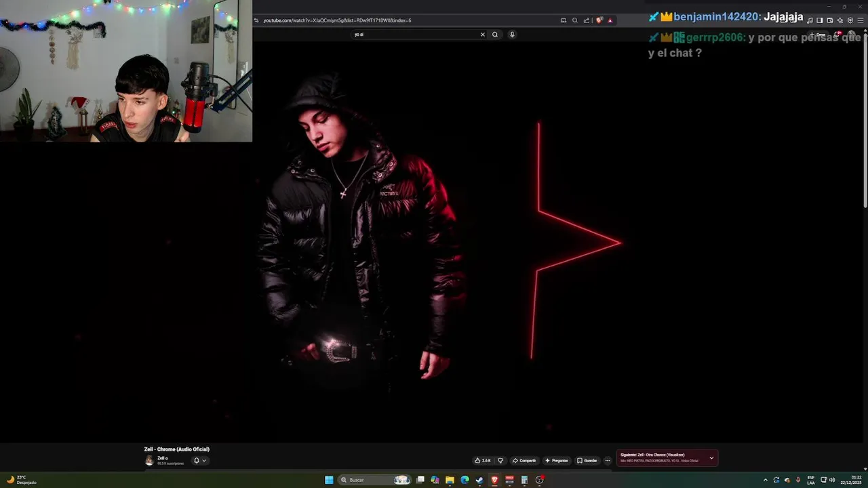This screenshot has width=868, height=488.
Task: Click the microphone tray icon
Action: [x=798, y=480]
